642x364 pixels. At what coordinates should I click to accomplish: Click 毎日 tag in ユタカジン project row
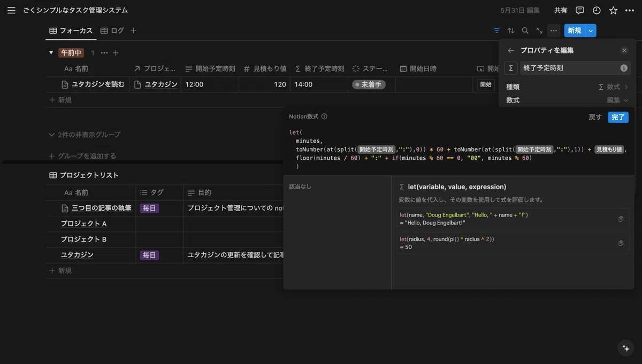click(149, 255)
